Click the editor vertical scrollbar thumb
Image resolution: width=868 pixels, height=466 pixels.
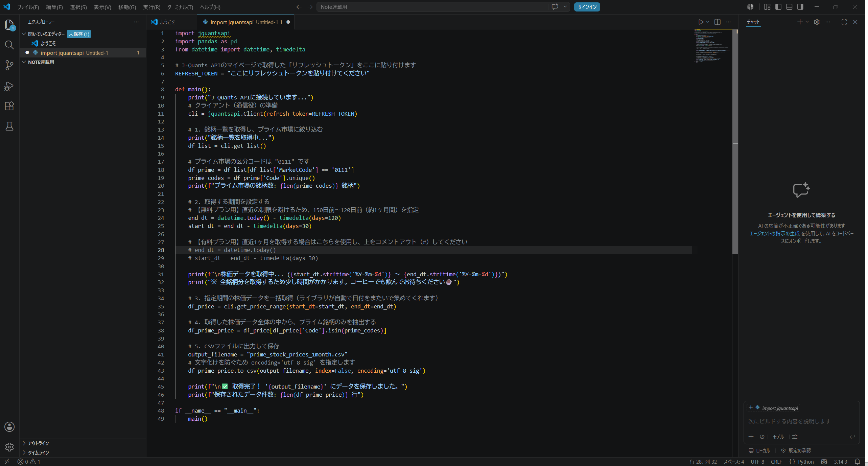(735, 142)
